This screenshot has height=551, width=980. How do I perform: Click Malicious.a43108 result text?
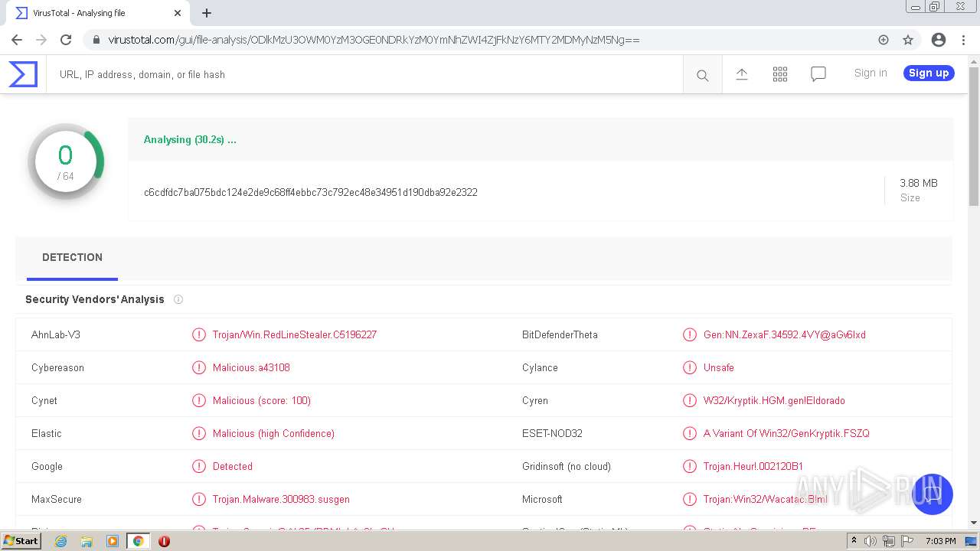point(251,367)
